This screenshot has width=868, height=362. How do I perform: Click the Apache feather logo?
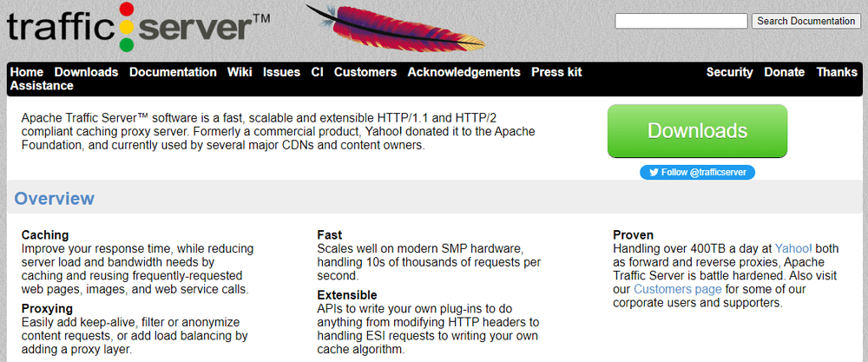395,28
